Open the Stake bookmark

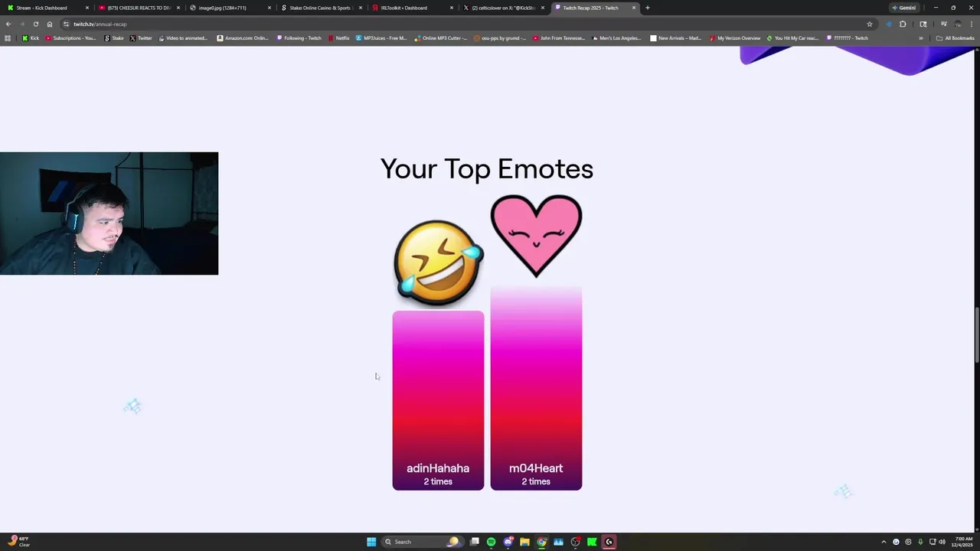coord(114,38)
